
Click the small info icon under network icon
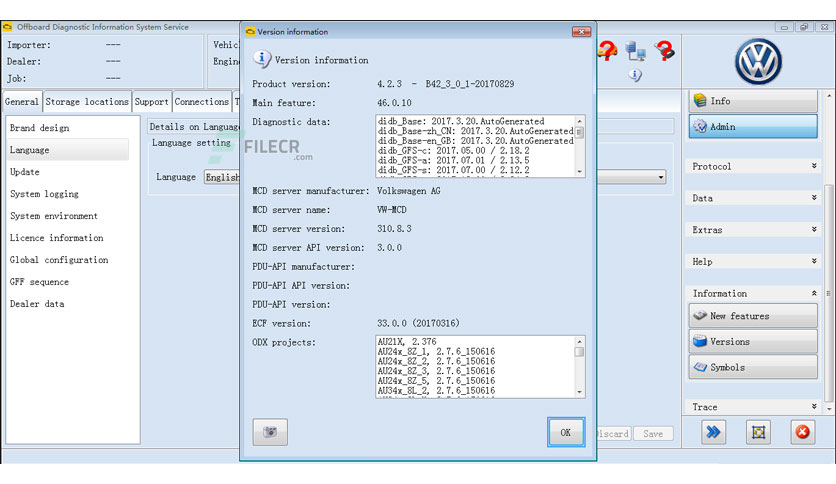634,75
